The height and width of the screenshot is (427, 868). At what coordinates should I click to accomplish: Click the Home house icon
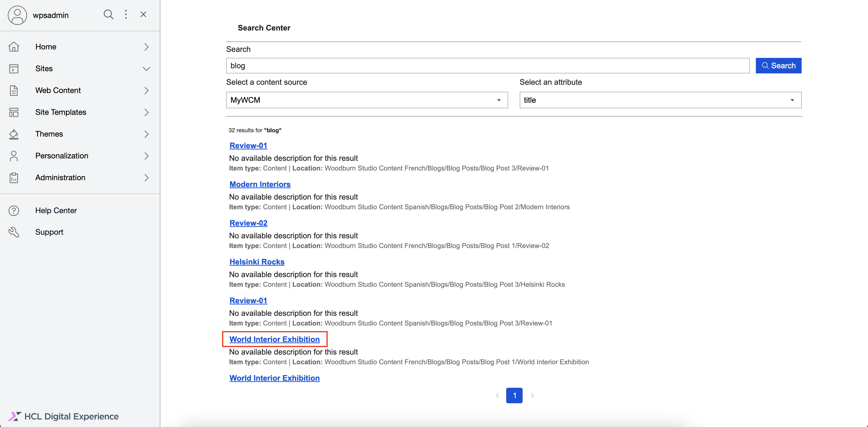[x=14, y=47]
